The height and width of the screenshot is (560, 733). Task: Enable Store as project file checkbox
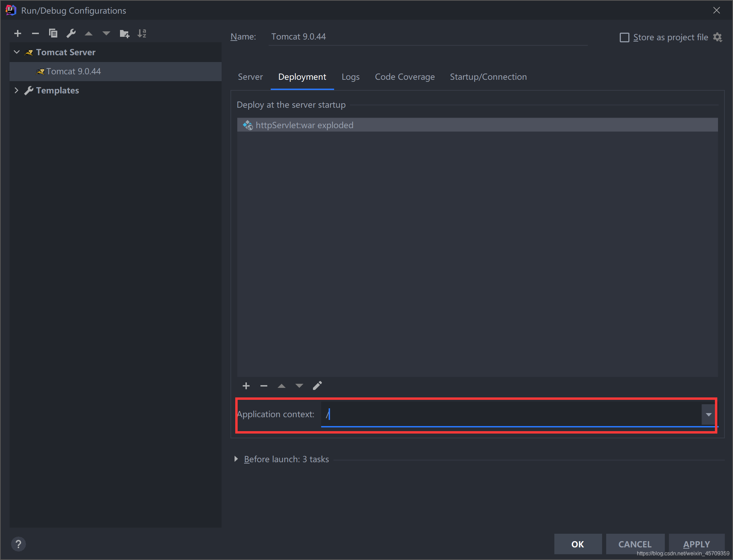[x=624, y=37]
